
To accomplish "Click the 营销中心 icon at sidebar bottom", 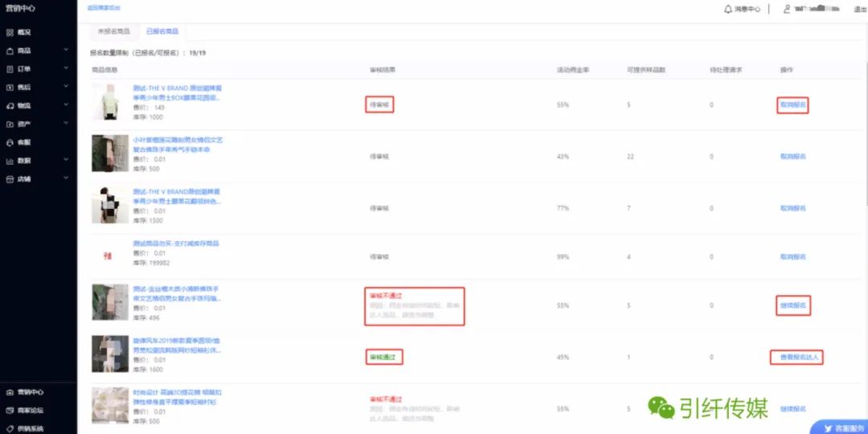I will (x=10, y=392).
